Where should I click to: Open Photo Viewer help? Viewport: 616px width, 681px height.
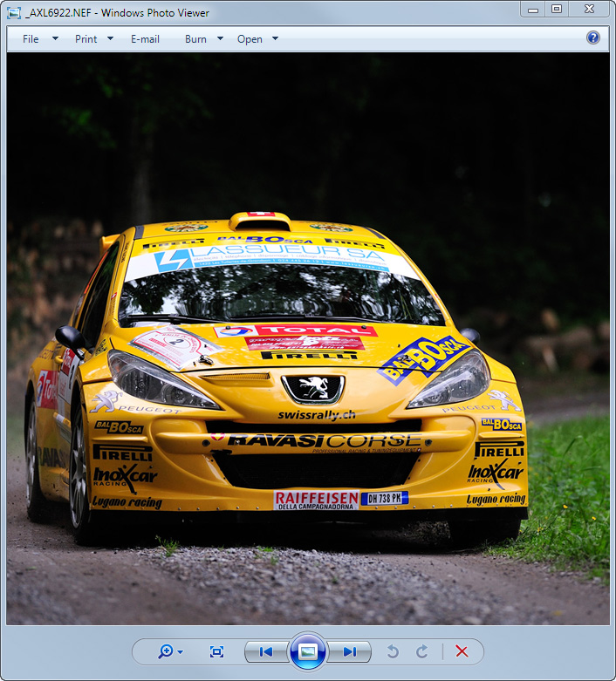tap(593, 37)
